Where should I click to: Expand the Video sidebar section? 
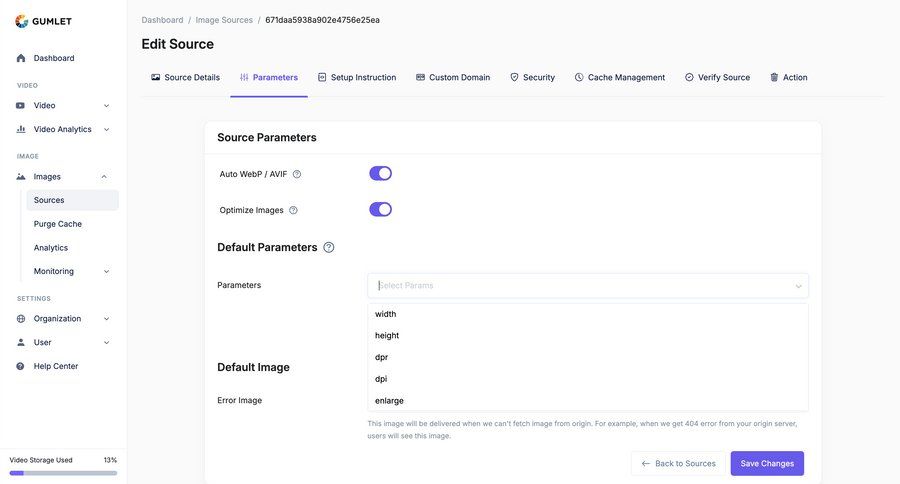pos(106,106)
